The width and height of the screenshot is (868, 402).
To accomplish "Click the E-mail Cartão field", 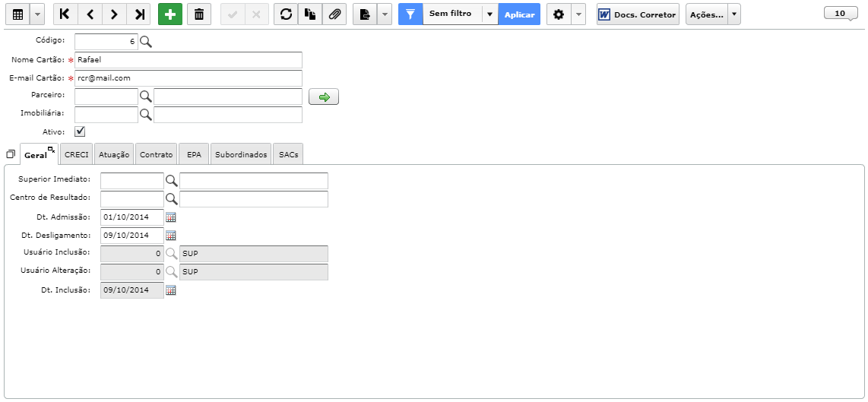I will [x=188, y=78].
